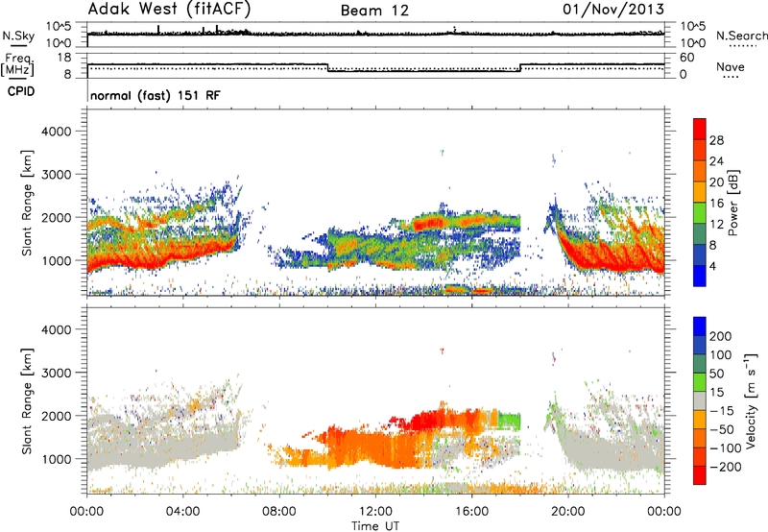This screenshot has width=768, height=532.
Task: Click power panel 'Slant Range [km]' label
Action: click(x=27, y=204)
